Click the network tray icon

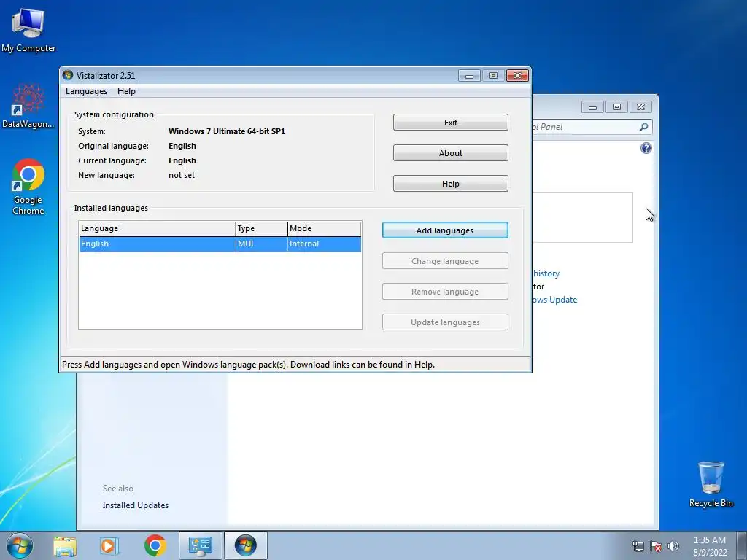tap(638, 546)
